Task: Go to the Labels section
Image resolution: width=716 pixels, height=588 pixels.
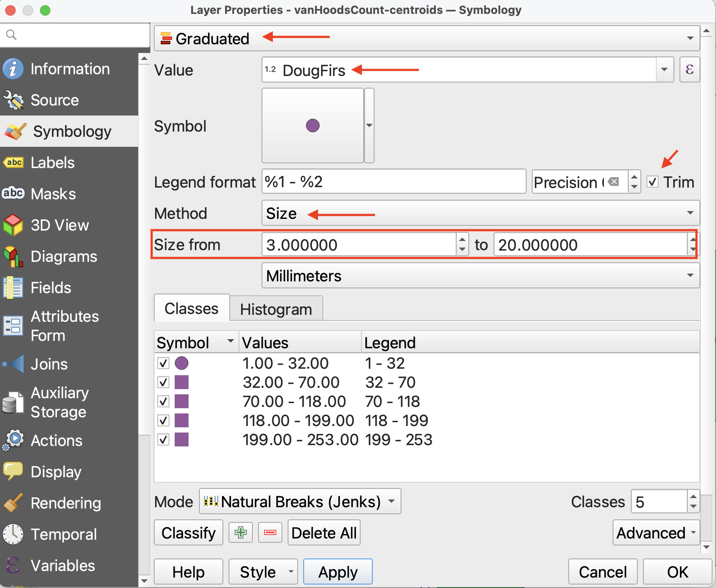Action: 52,163
